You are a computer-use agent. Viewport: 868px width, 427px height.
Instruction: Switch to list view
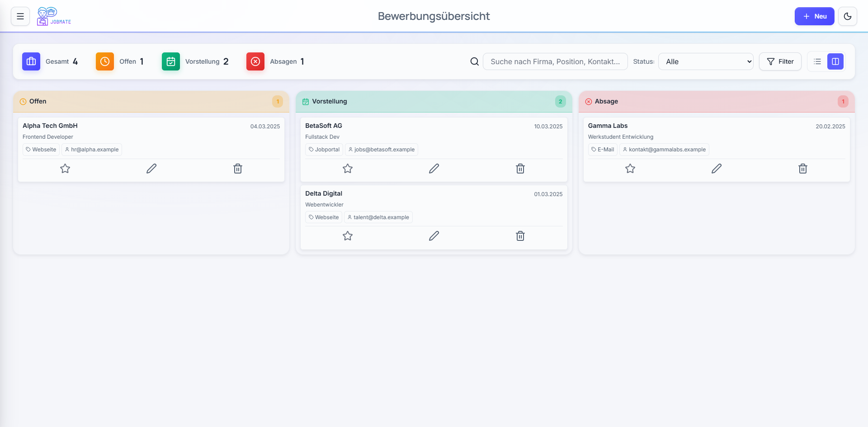click(x=817, y=61)
